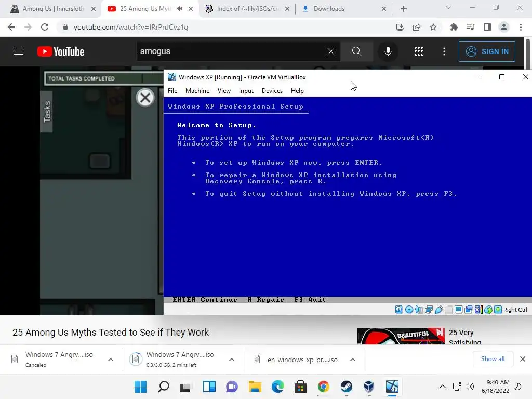This screenshot has height=399, width=532.
Task: Click the recording icon in VirtualBox status bar
Action: (x=469, y=310)
